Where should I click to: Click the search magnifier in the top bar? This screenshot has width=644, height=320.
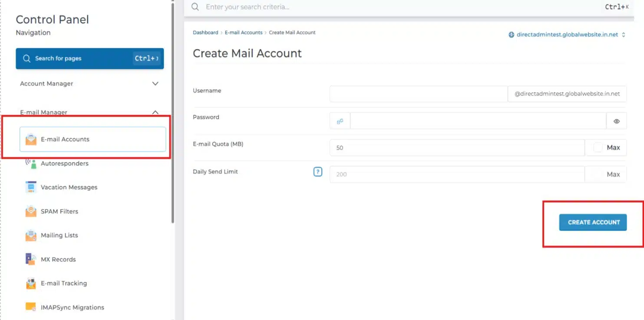tap(194, 7)
